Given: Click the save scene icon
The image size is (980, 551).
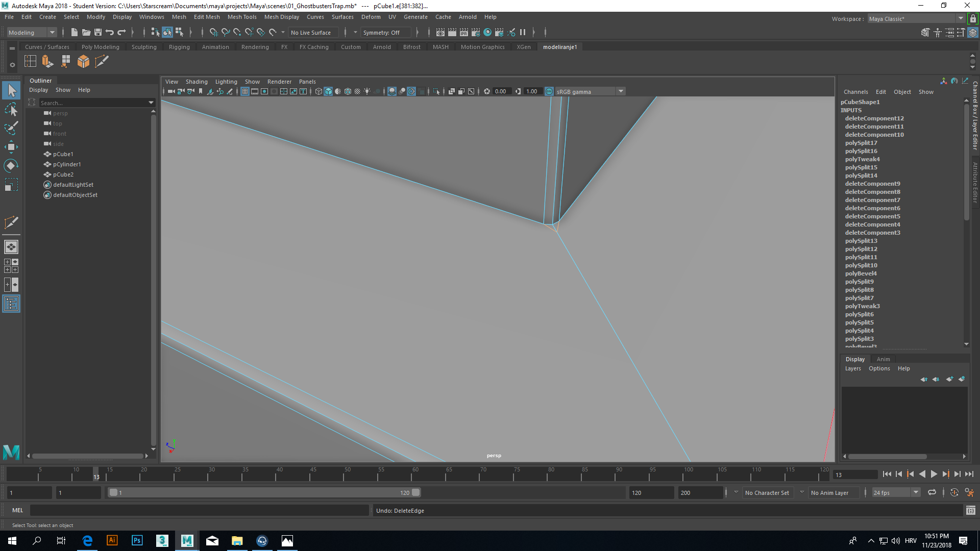Looking at the screenshot, I should click(98, 32).
